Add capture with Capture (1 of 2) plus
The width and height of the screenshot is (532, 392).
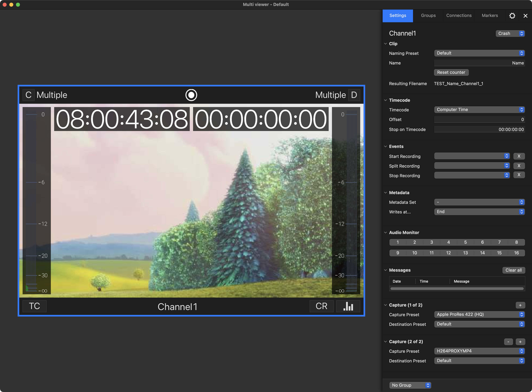pos(520,305)
